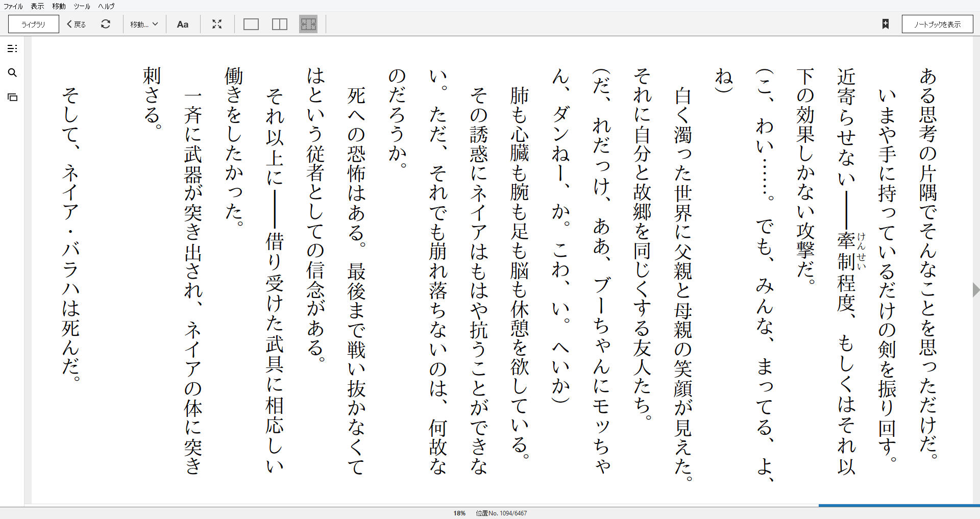980x519 pixels.
Task: Open the 表示 menu
Action: pyautogui.click(x=37, y=6)
